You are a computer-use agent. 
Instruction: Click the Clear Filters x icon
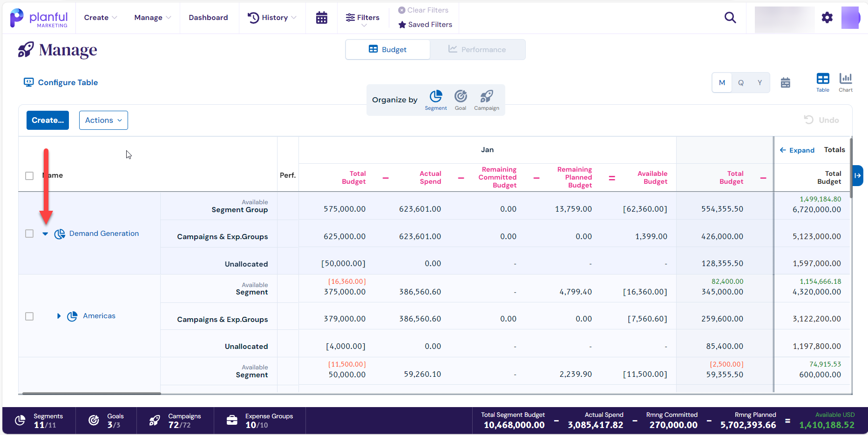click(x=402, y=10)
